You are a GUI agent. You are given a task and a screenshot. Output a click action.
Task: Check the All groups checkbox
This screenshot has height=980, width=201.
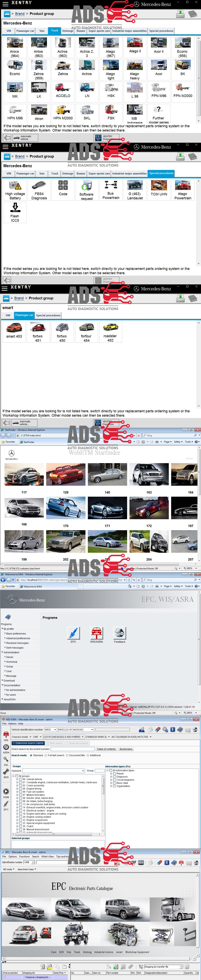pyautogui.click(x=17, y=776)
